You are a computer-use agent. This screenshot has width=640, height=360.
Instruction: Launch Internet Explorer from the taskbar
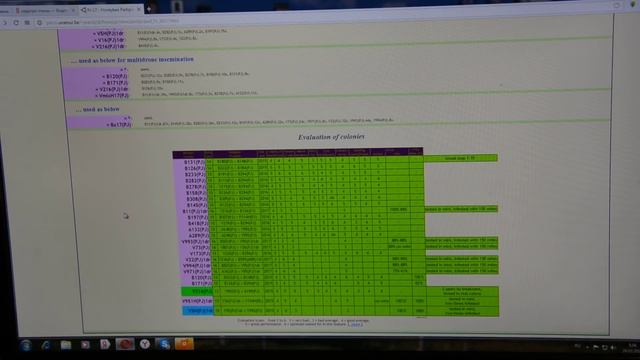tap(46, 345)
